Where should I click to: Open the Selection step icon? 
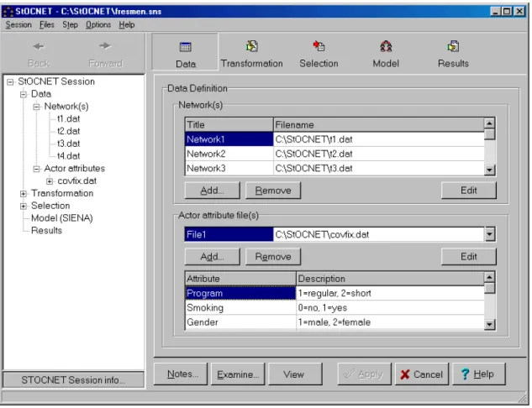[x=319, y=46]
